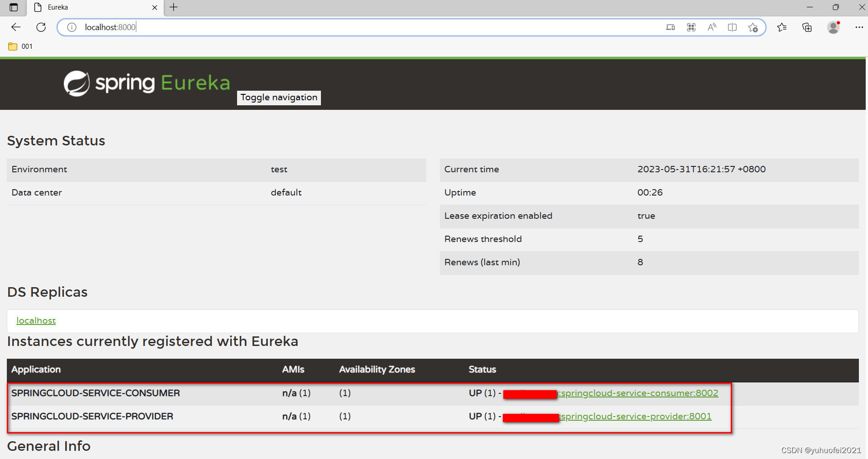The width and height of the screenshot is (868, 459).
Task: Open the springcloud-service-consumer:8002 link
Action: tap(639, 393)
